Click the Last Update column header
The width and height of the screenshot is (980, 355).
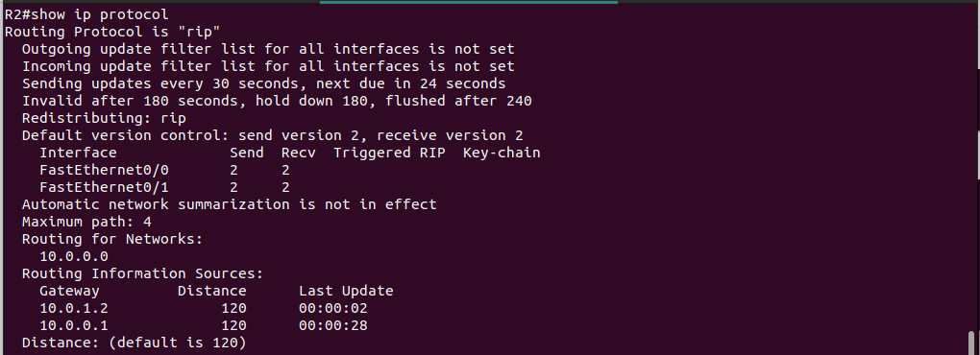[x=346, y=291]
